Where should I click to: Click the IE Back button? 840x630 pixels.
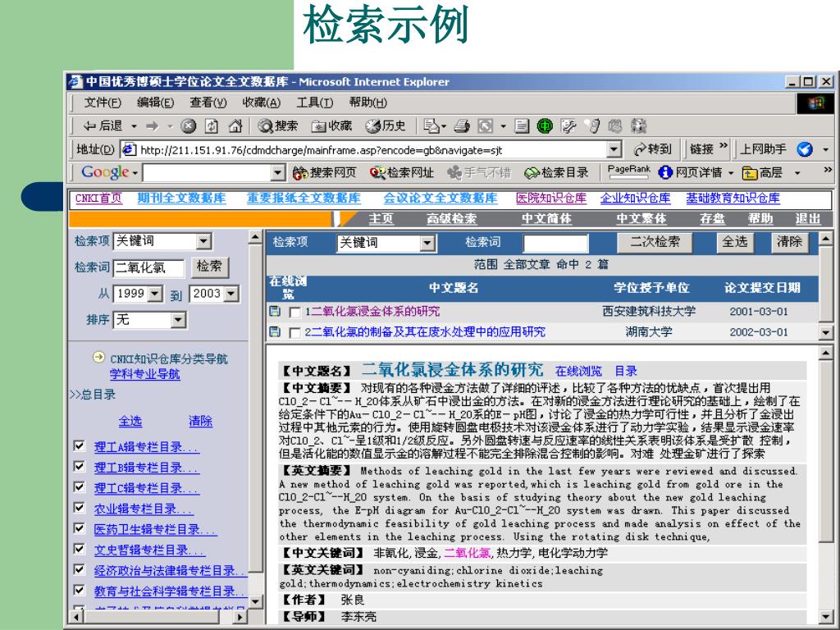[x=103, y=126]
